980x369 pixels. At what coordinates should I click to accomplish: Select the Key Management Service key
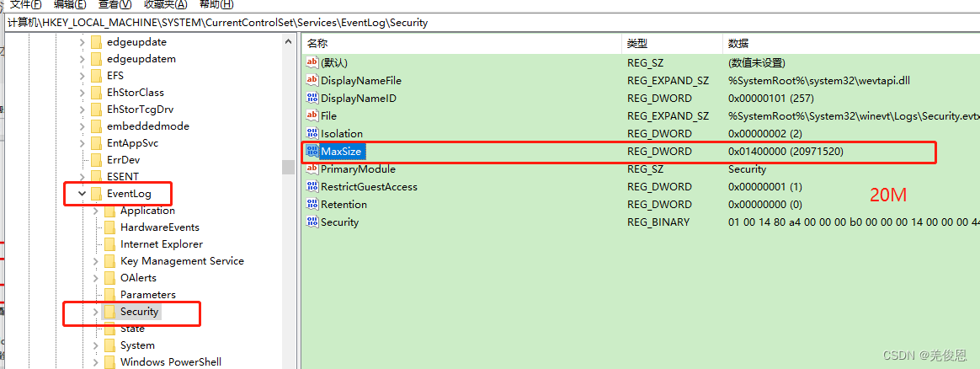[182, 261]
